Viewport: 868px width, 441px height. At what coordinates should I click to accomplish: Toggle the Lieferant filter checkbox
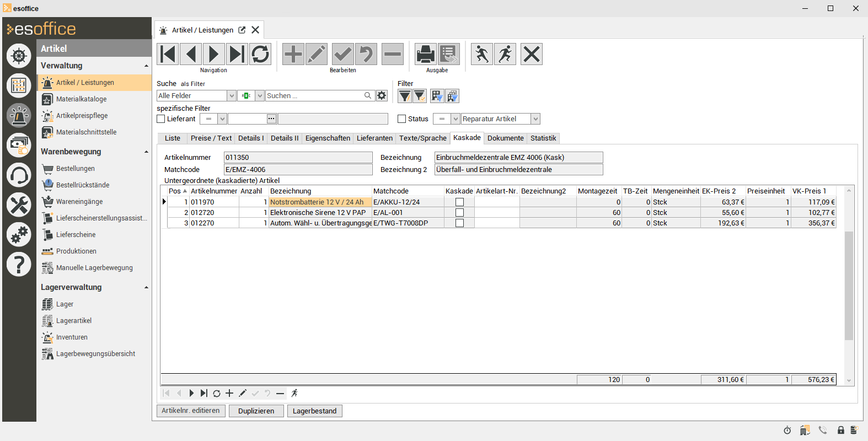[161, 119]
